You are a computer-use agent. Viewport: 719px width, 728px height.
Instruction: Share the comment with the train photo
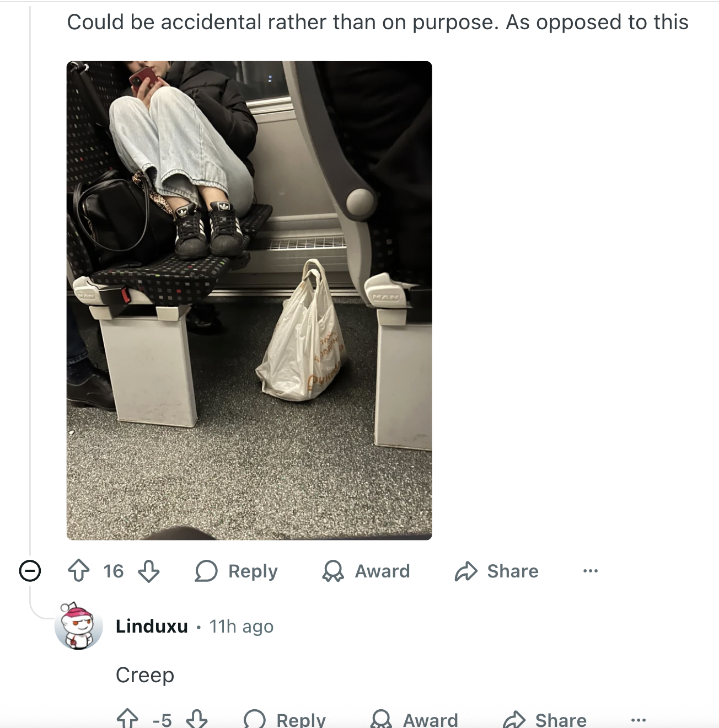pos(496,571)
